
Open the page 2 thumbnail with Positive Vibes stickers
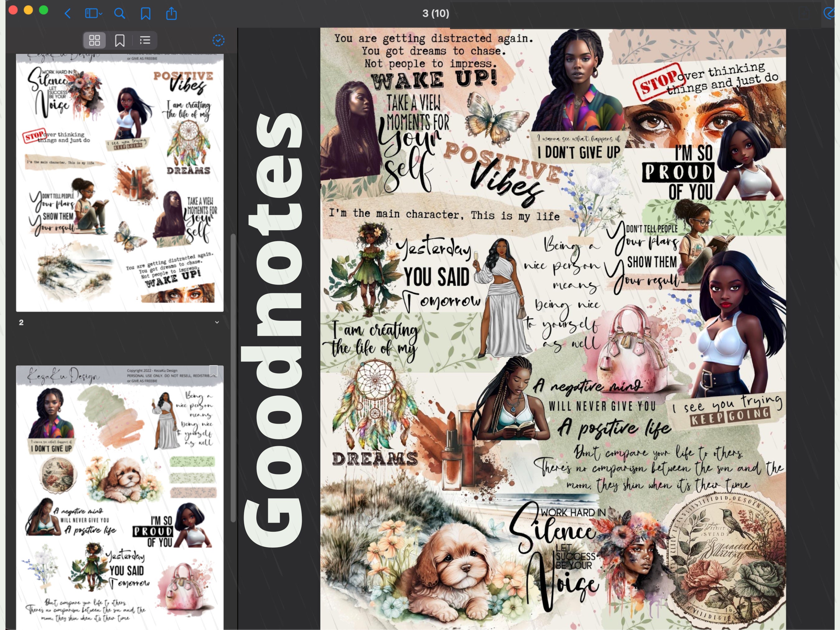[x=119, y=183]
